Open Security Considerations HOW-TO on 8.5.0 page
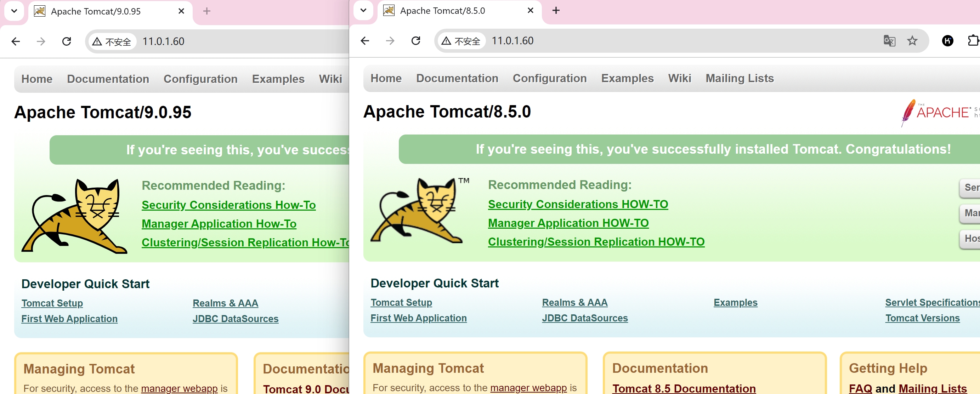The width and height of the screenshot is (980, 394). click(578, 204)
